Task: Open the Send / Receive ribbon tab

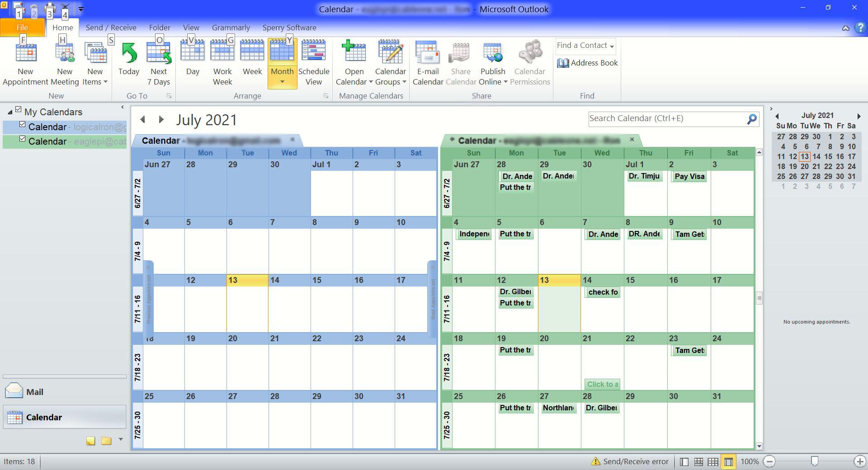Action: point(111,28)
